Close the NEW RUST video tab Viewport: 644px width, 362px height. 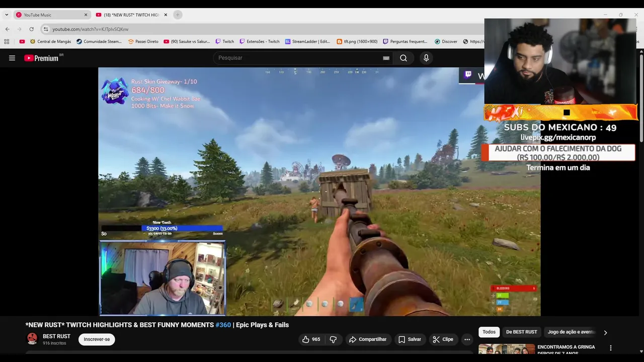(x=166, y=15)
